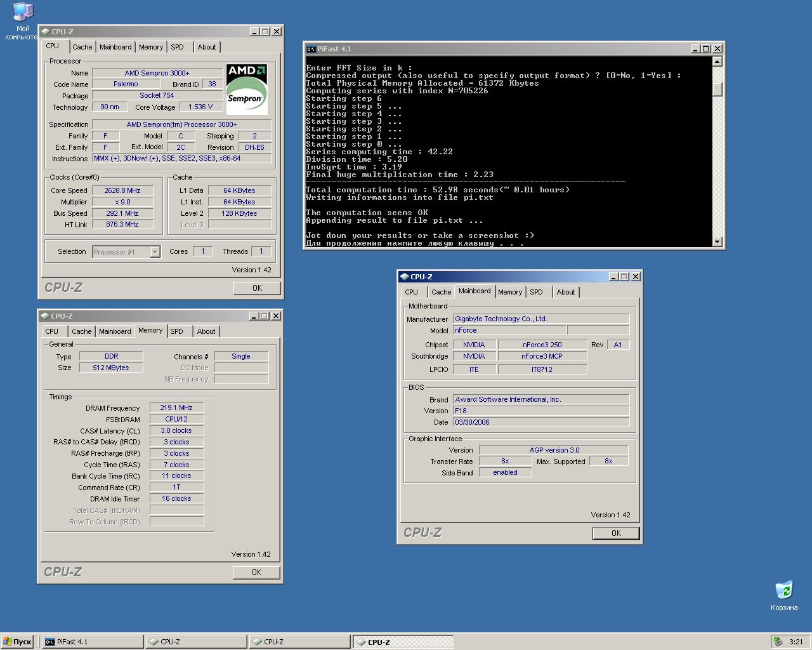
Task: Click the Side Band value enabled
Action: point(505,472)
